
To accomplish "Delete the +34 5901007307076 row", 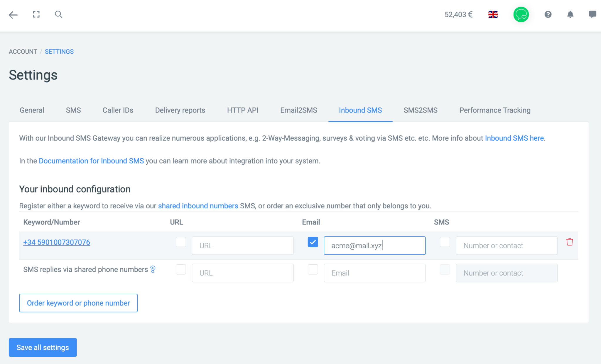I will [569, 242].
